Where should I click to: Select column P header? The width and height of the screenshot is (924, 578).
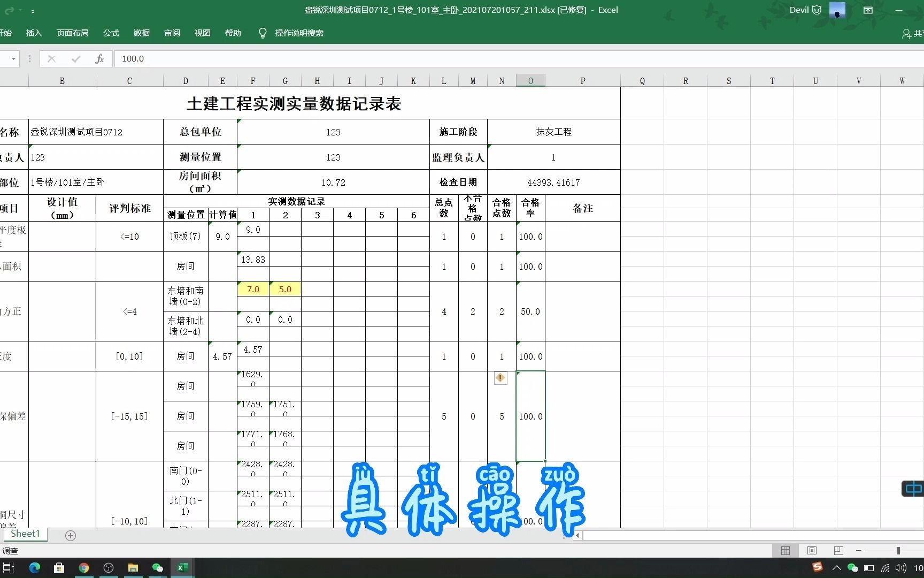coord(583,81)
